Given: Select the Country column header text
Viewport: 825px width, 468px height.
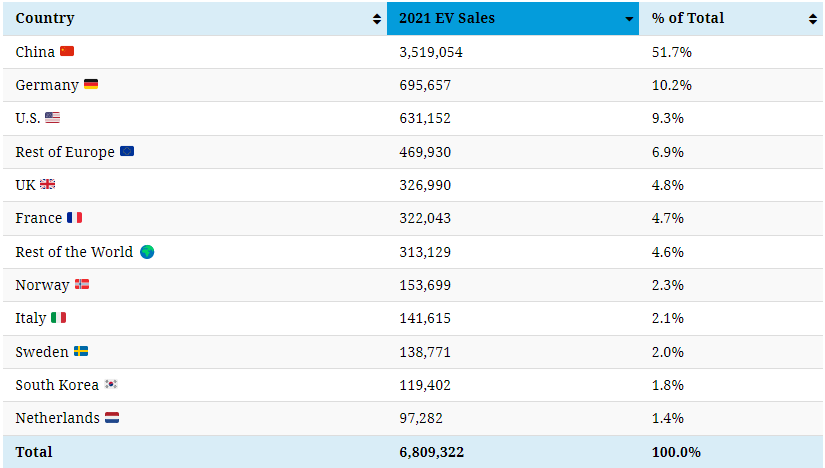Looking at the screenshot, I should tap(45, 18).
